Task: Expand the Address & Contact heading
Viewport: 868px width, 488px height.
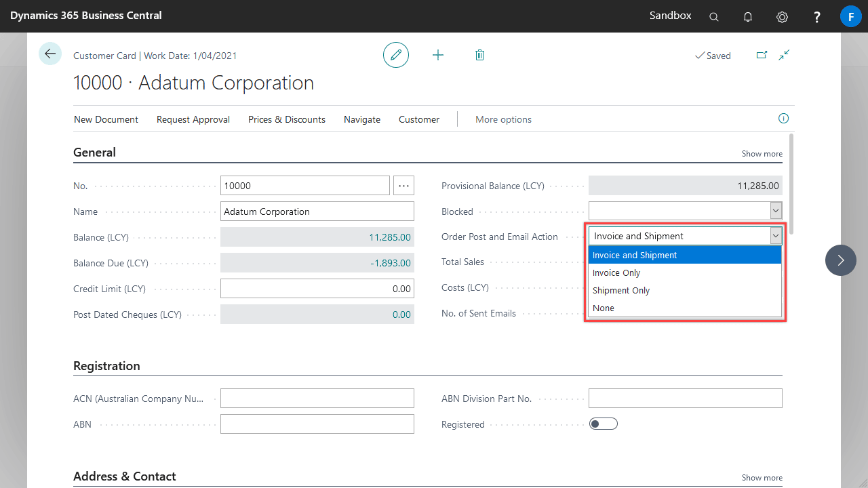Action: (124, 476)
